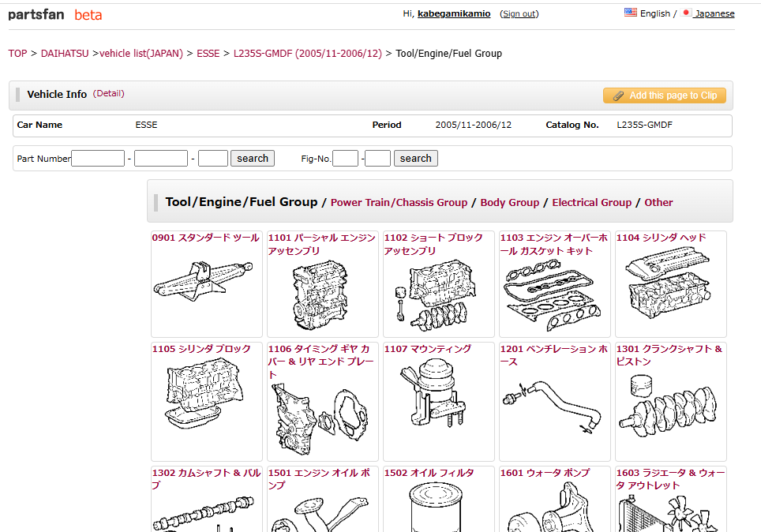
Task: Click the 0901 スタンダード ツール link
Action: click(206, 238)
